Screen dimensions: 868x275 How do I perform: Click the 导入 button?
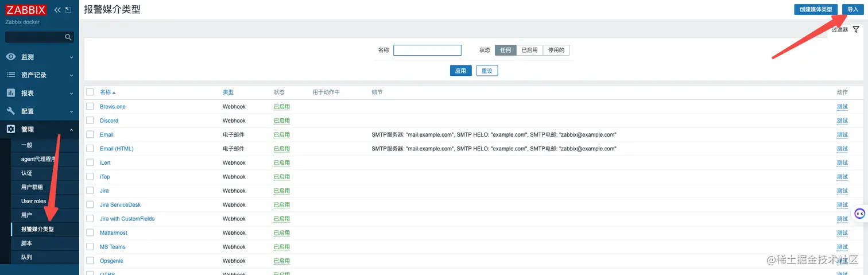[x=852, y=9]
